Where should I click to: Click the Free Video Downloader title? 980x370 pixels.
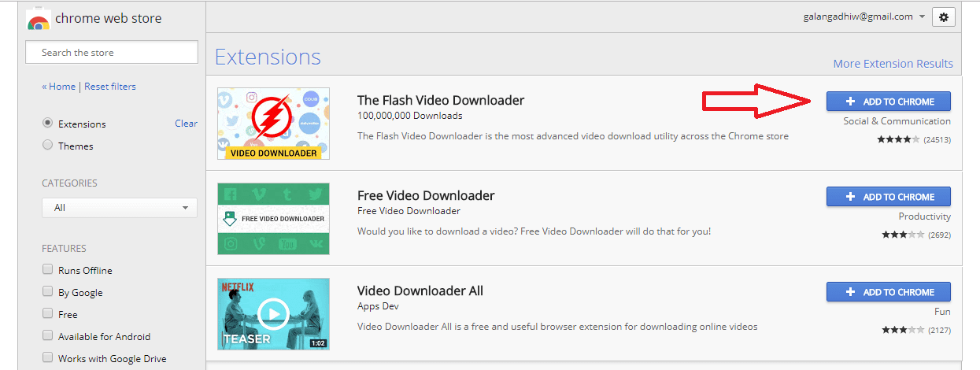coord(426,195)
